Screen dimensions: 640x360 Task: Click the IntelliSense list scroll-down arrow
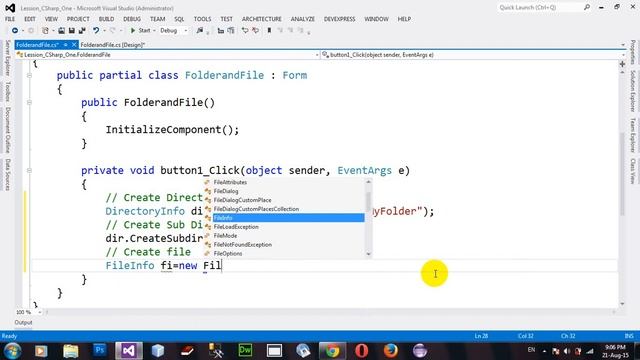(369, 254)
